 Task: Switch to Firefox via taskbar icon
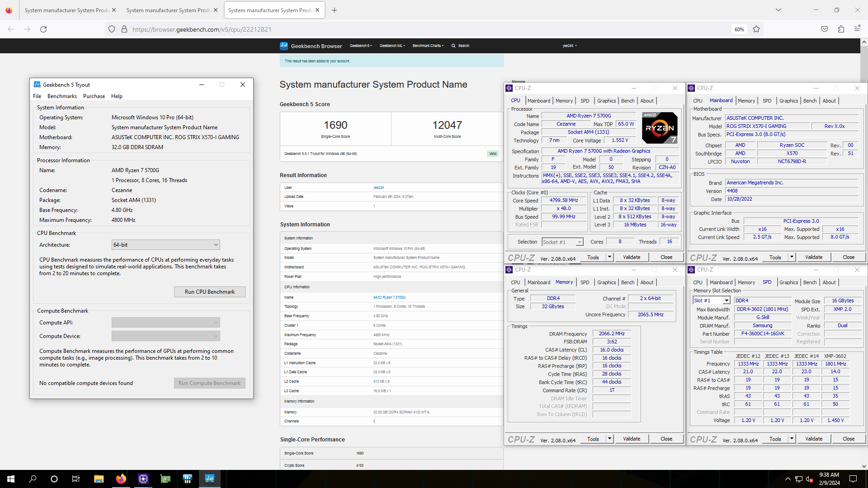point(121,479)
